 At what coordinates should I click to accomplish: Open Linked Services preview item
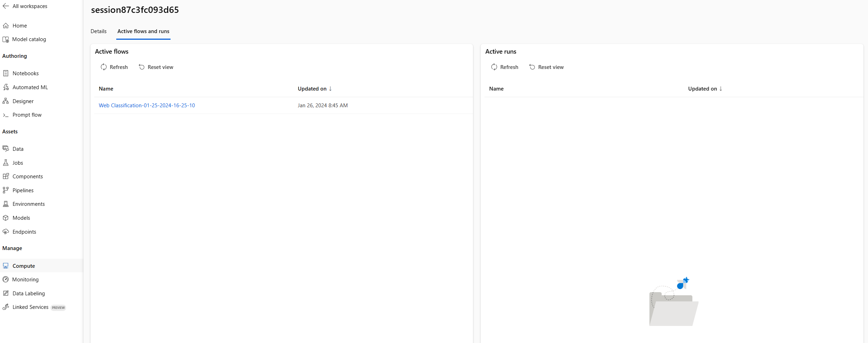coord(30,307)
